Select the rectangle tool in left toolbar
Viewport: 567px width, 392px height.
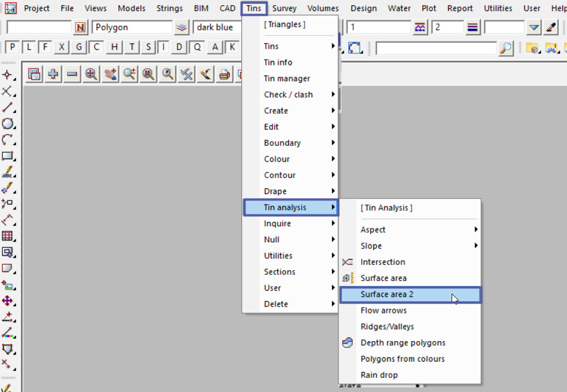click(8, 156)
